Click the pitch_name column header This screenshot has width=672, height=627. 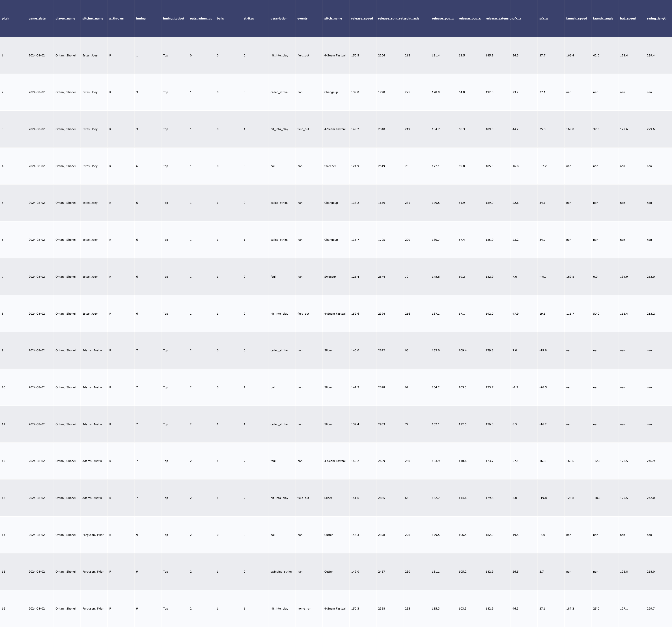tap(333, 19)
